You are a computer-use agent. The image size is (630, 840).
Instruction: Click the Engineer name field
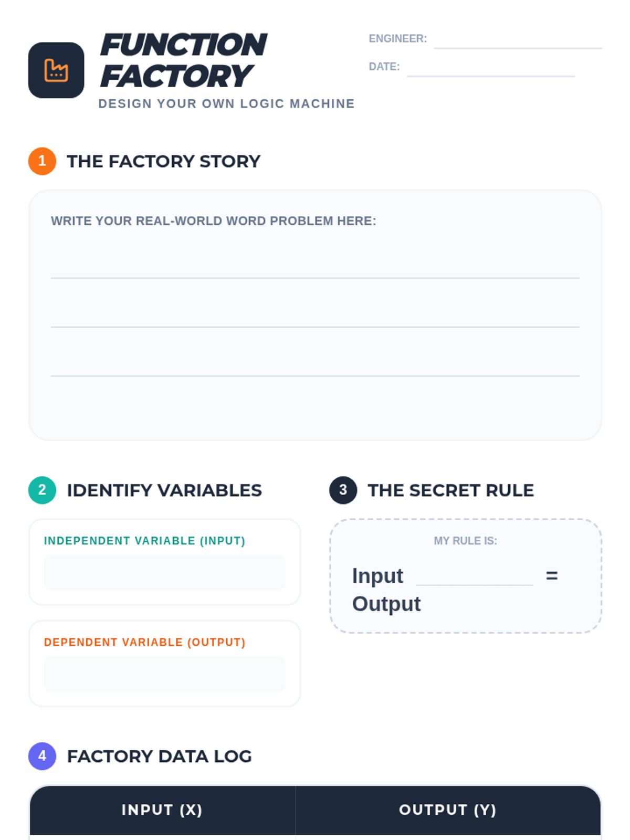(x=518, y=40)
